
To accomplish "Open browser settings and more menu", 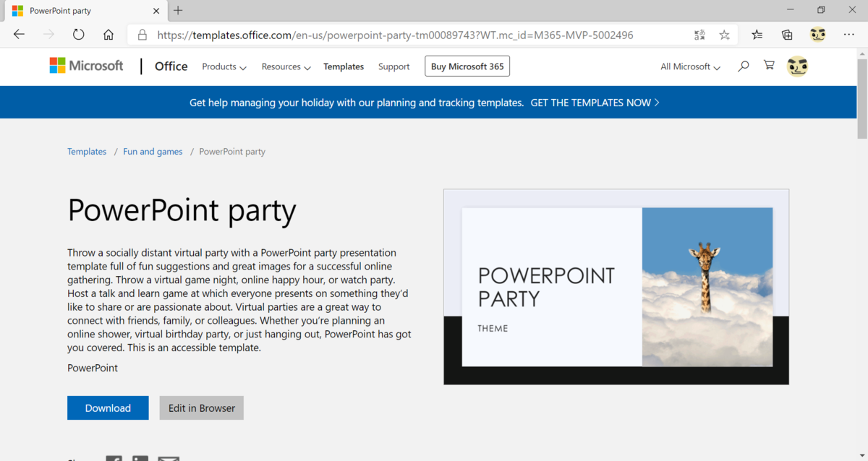I will click(849, 35).
